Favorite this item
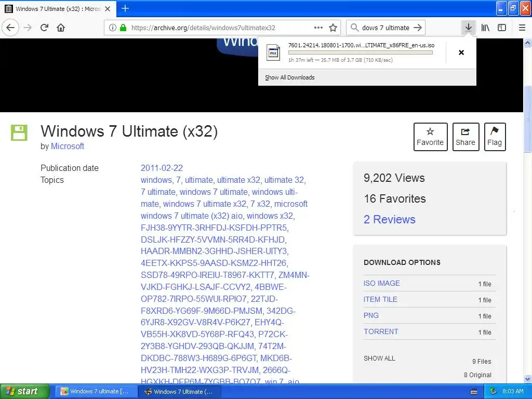532x399 pixels. [x=430, y=137]
